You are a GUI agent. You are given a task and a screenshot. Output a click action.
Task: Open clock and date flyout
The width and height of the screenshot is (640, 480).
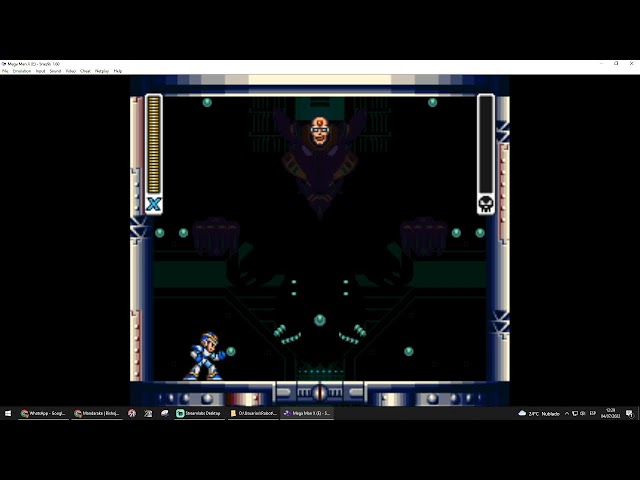coord(611,413)
